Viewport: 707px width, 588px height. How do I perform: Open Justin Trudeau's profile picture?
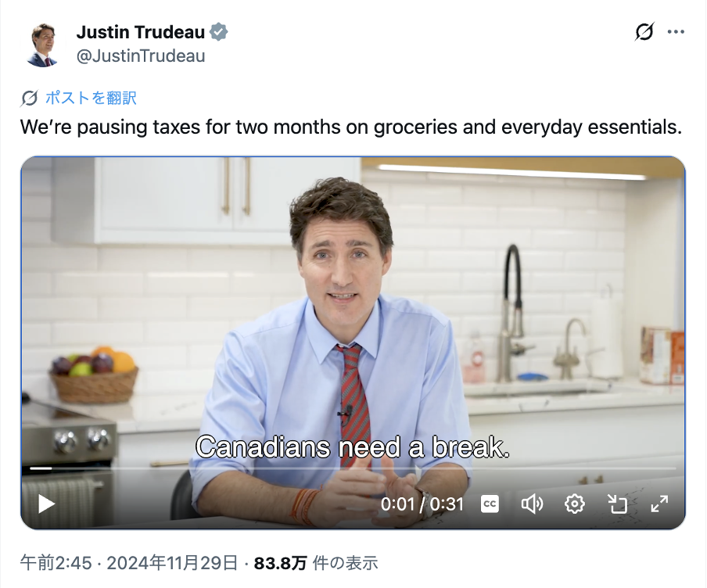[43, 45]
